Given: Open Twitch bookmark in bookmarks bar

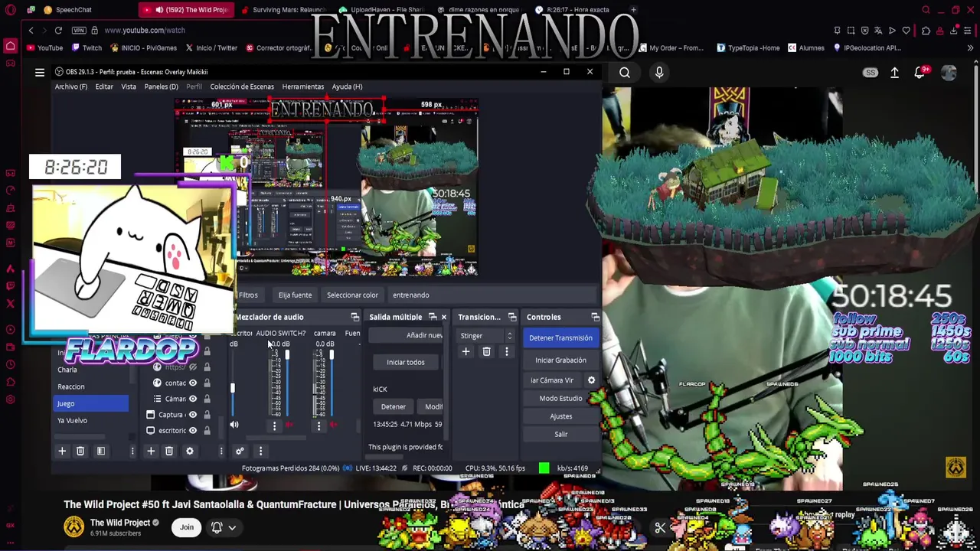Looking at the screenshot, I should point(87,47).
